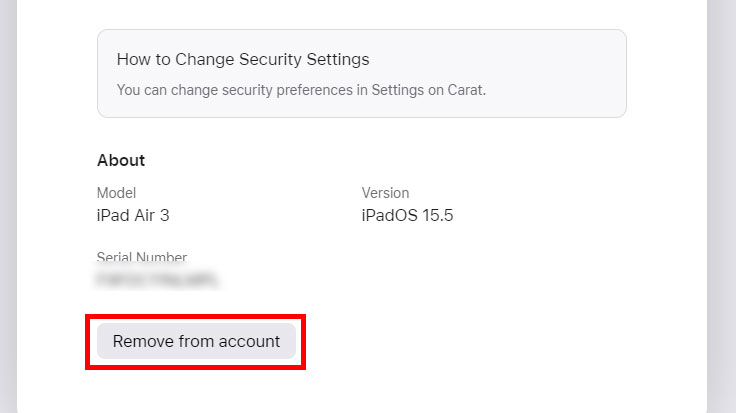Click the dimmed background left of the dialog
Screen dimensions: 736x413
pos(8,200)
